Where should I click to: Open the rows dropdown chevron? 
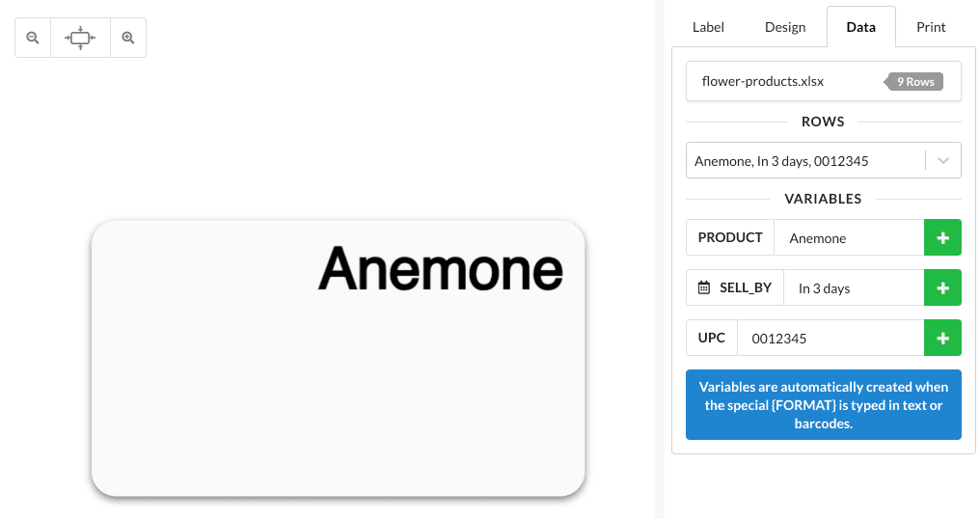(943, 161)
